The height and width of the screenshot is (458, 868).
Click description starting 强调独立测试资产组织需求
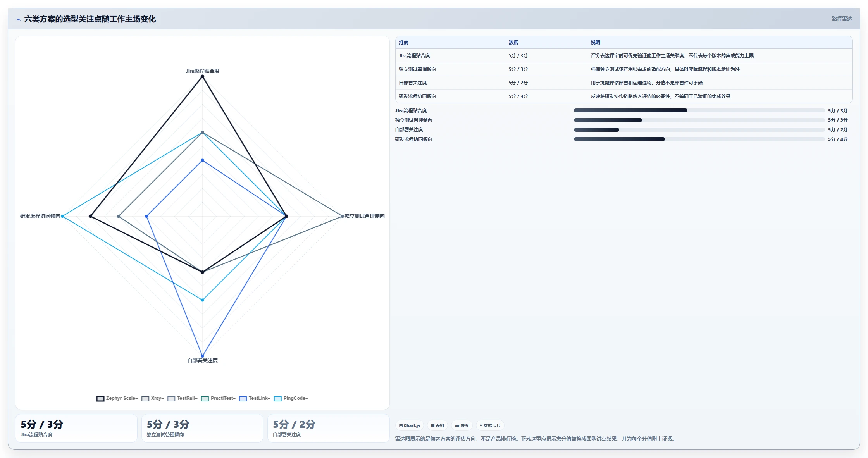tap(665, 69)
